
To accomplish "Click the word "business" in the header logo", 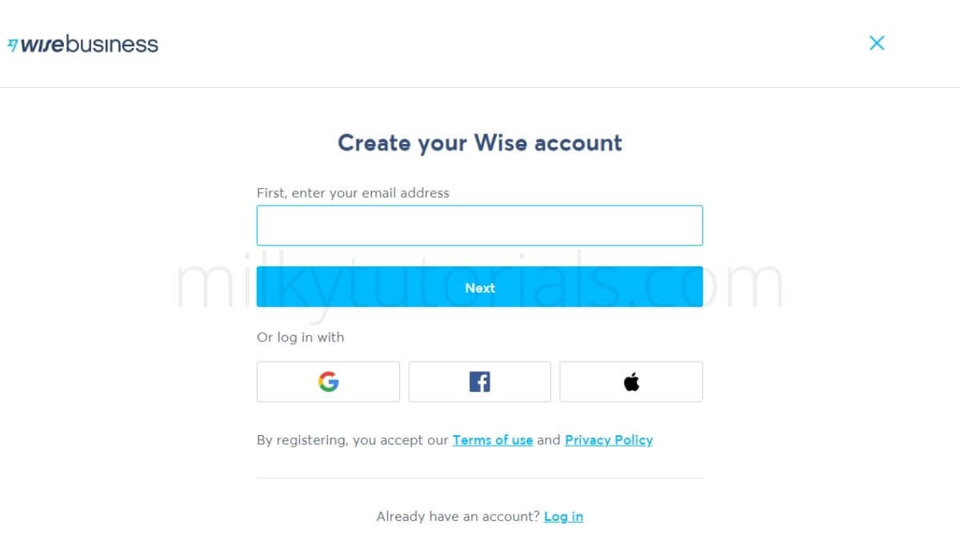I will (112, 45).
